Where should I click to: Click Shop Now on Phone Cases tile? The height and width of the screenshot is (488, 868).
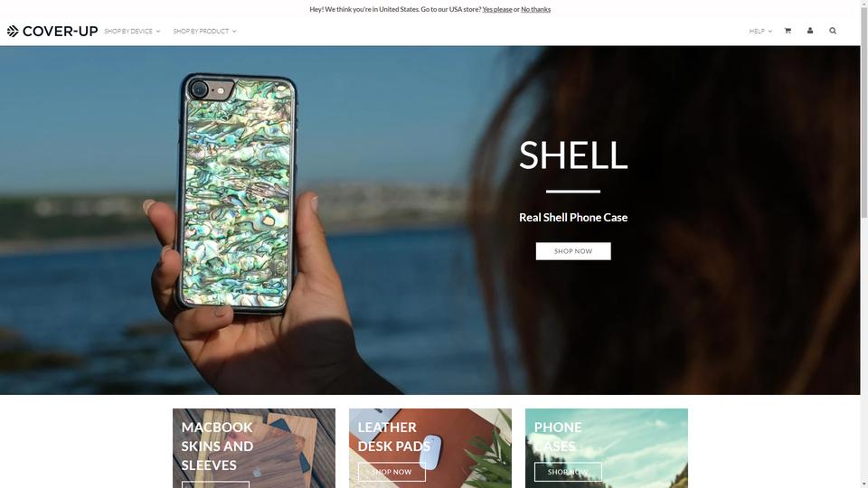click(x=568, y=472)
